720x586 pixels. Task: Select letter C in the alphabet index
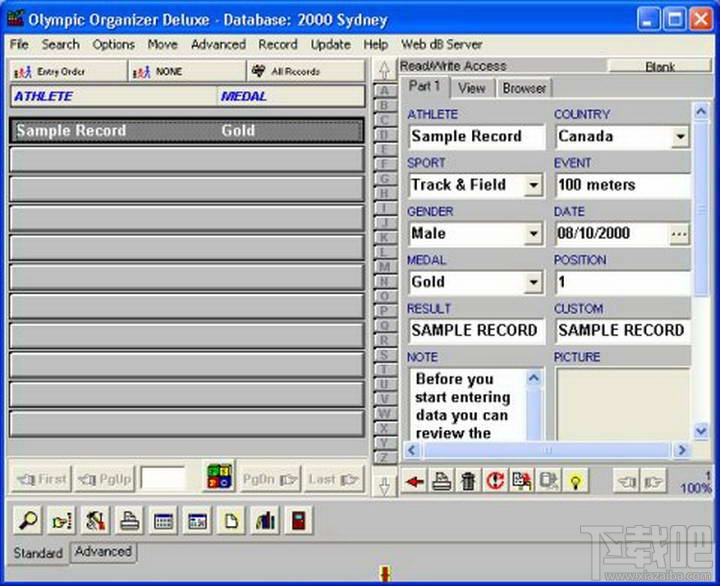pyautogui.click(x=384, y=120)
